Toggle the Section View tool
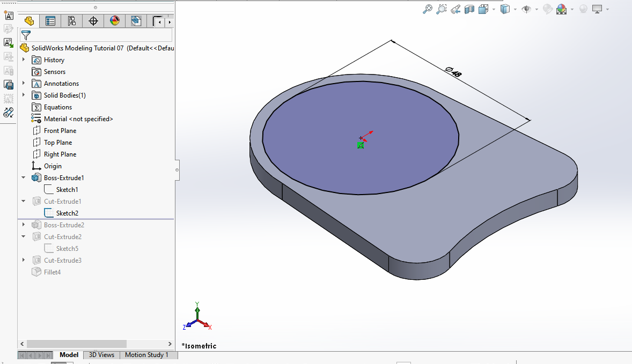 pyautogui.click(x=469, y=9)
